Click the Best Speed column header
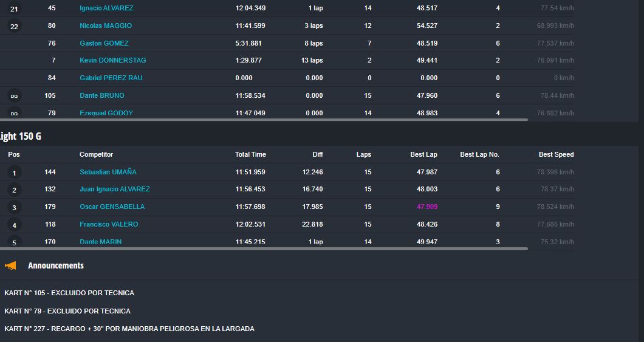Screen dimensions: 644x342 tap(556, 154)
